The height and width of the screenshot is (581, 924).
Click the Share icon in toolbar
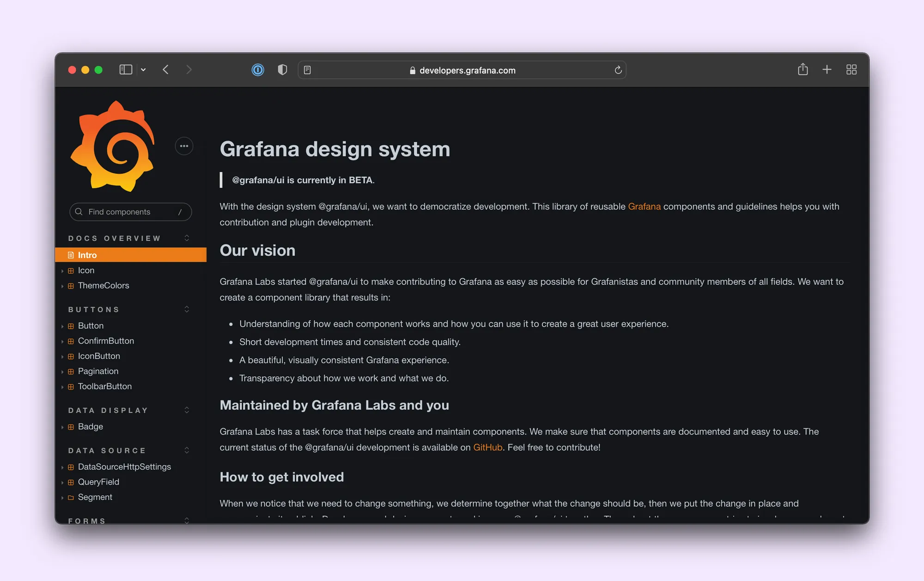point(802,69)
